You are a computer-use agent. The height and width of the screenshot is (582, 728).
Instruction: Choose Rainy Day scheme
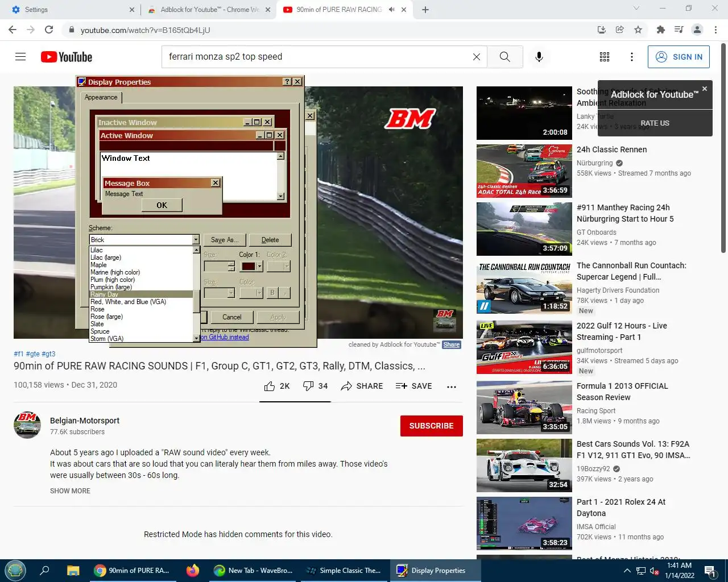coord(141,294)
